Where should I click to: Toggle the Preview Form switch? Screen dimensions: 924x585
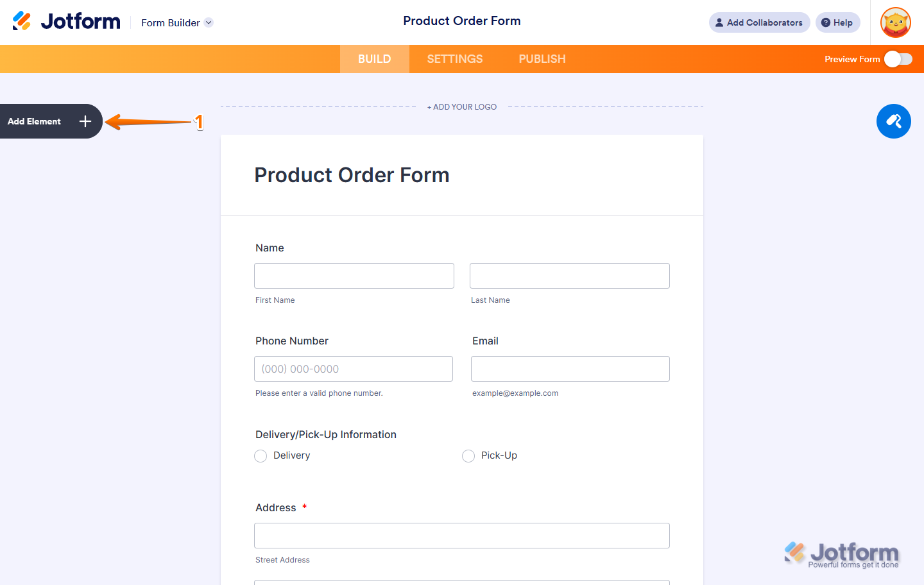pyautogui.click(x=898, y=59)
